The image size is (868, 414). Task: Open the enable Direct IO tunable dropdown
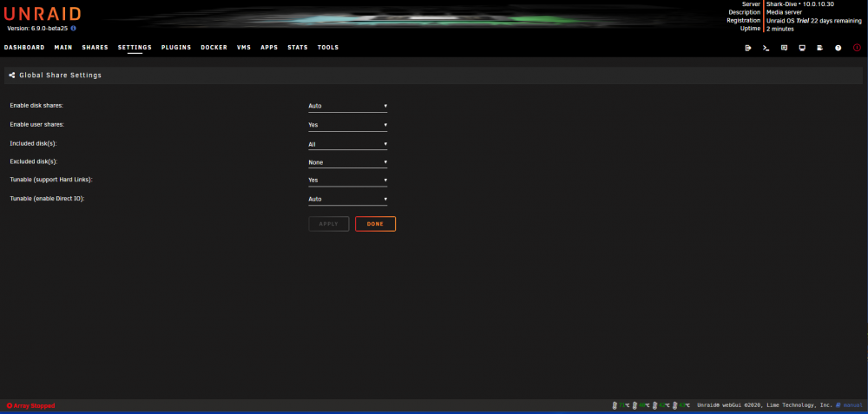pyautogui.click(x=348, y=199)
